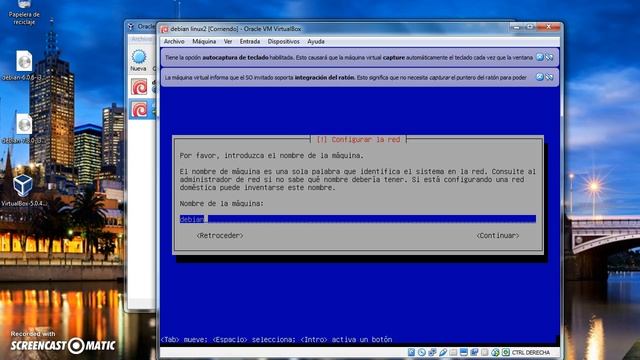
Task: Click the mouse integration status icon
Action: point(495,352)
